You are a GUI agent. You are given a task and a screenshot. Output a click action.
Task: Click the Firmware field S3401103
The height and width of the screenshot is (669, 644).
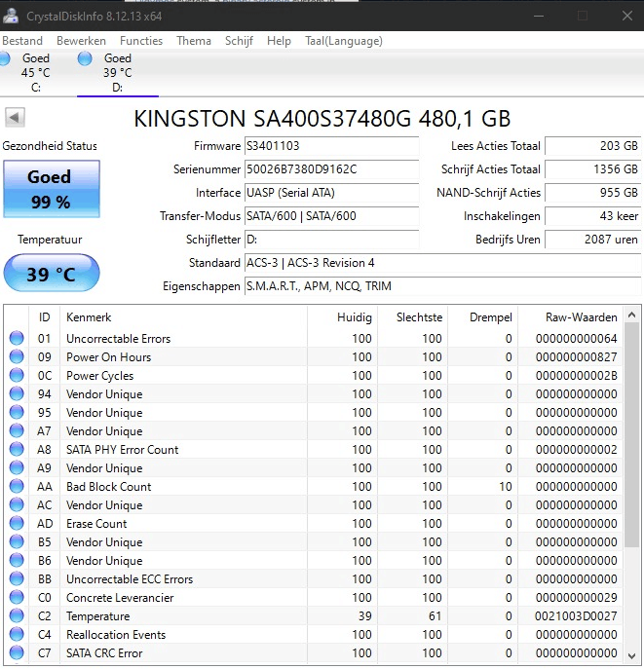pyautogui.click(x=331, y=146)
